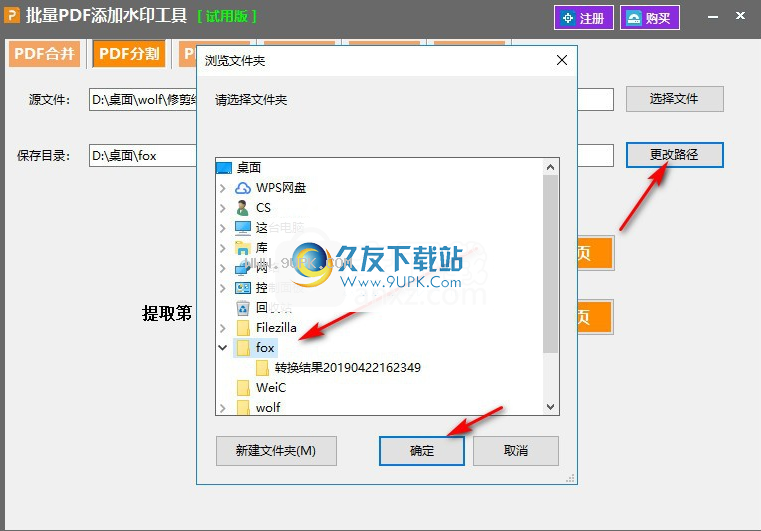Image resolution: width=761 pixels, height=531 pixels.
Task: Switch to the PDF分割 tab
Action: [129, 53]
